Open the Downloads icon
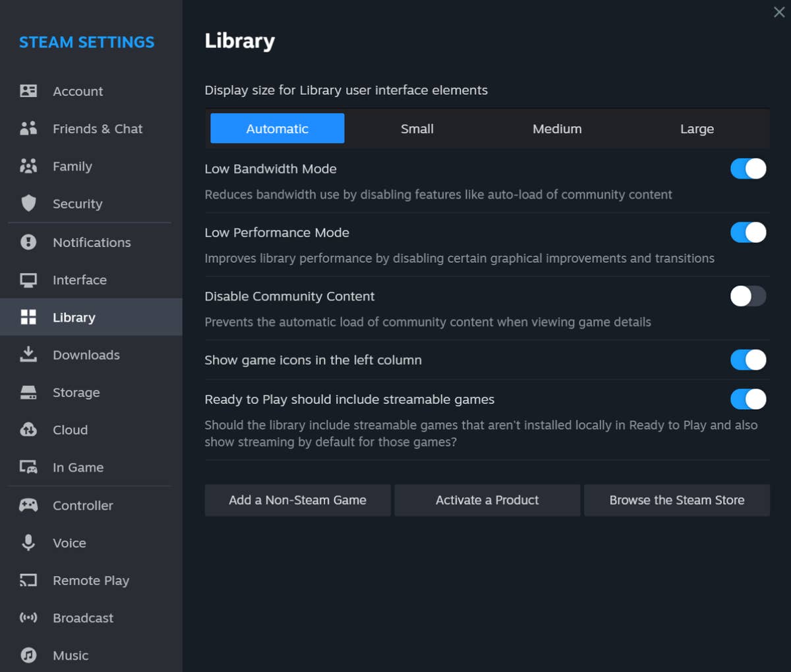This screenshot has width=791, height=672. [x=29, y=354]
